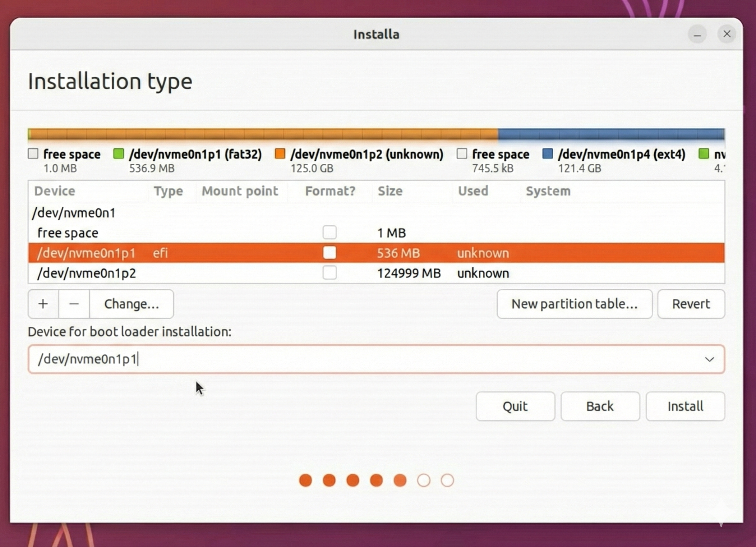
Task: Click the orange /dev/nvme0n1p2 legend square
Action: pyautogui.click(x=280, y=154)
